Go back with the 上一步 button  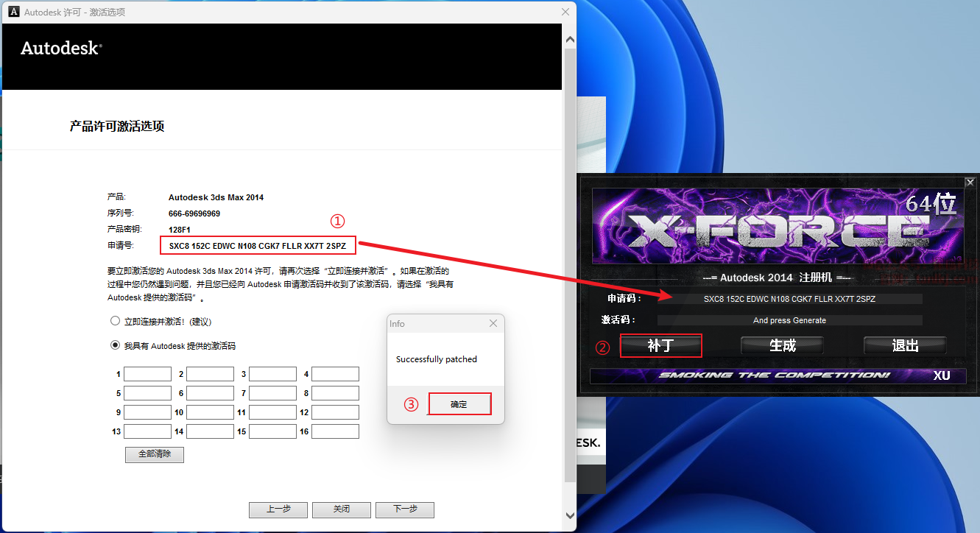278,509
